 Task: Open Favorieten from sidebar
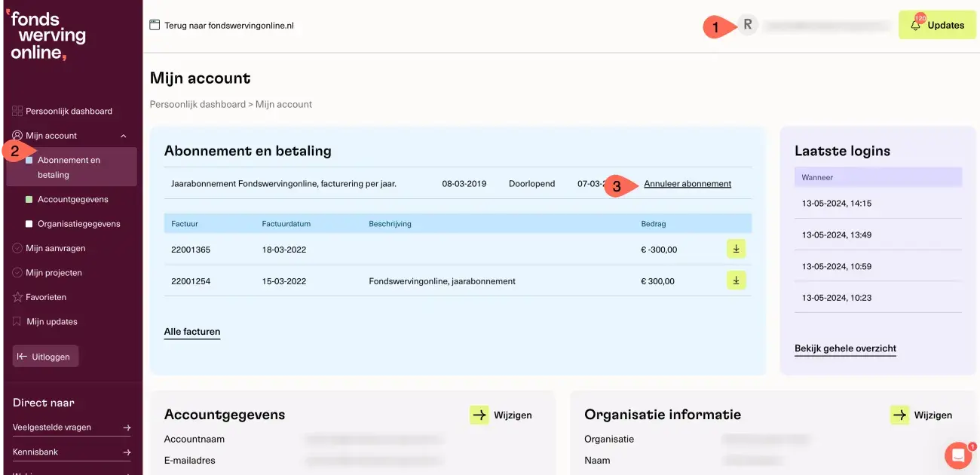pos(46,297)
